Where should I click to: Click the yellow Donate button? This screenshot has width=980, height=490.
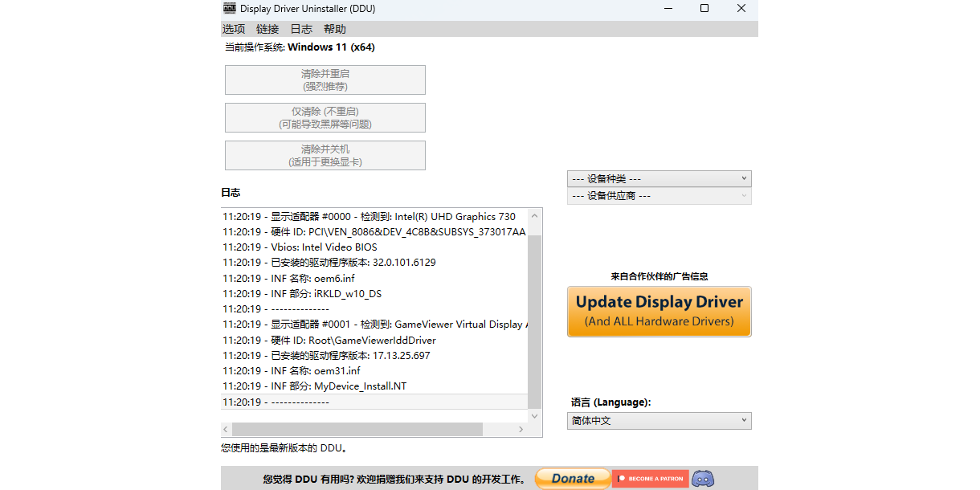tap(573, 479)
